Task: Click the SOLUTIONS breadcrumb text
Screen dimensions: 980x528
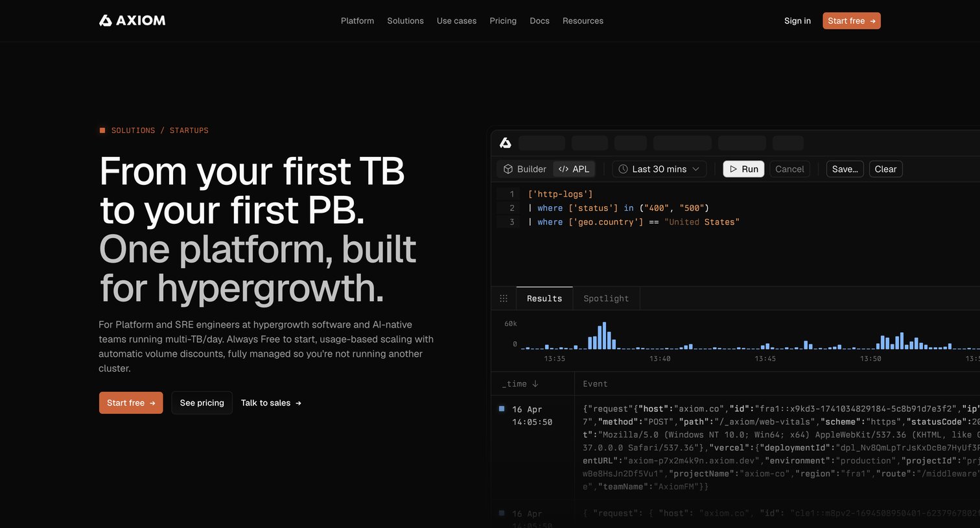Action: (x=133, y=130)
